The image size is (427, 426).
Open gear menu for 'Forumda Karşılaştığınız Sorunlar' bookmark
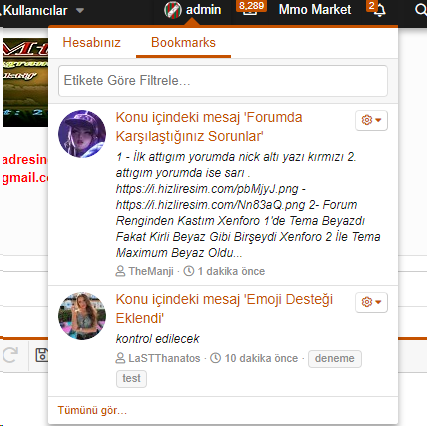[371, 120]
